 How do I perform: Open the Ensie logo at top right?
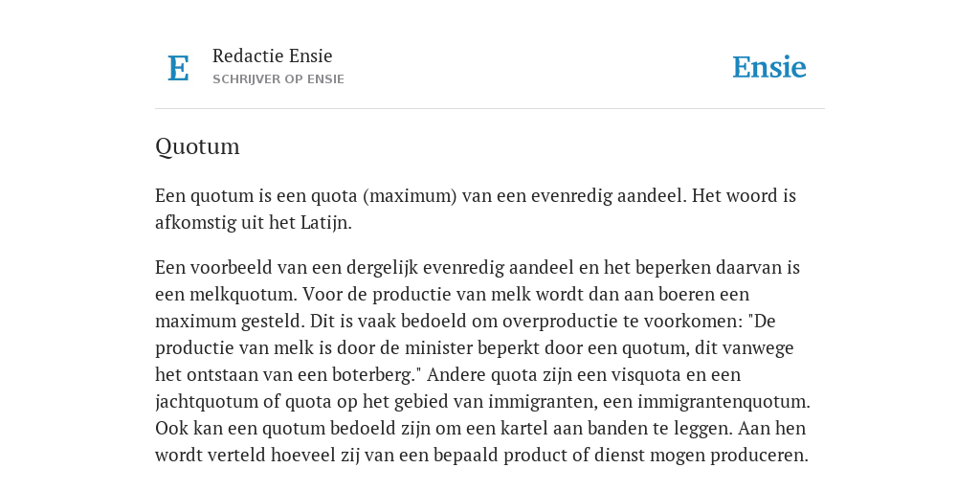click(x=769, y=67)
